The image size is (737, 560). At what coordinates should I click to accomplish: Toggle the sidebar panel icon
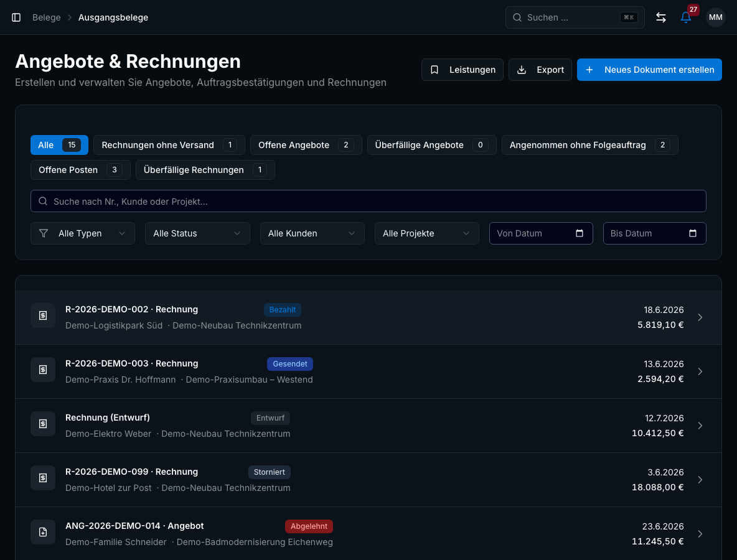16,17
